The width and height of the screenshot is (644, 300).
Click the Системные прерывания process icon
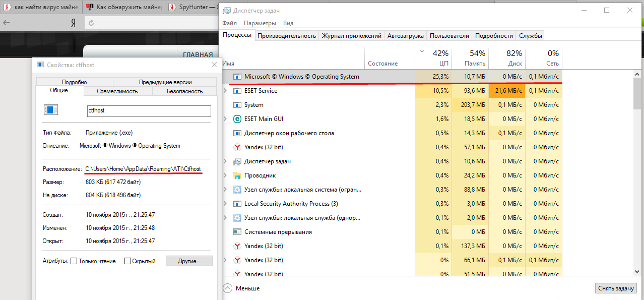click(x=237, y=232)
